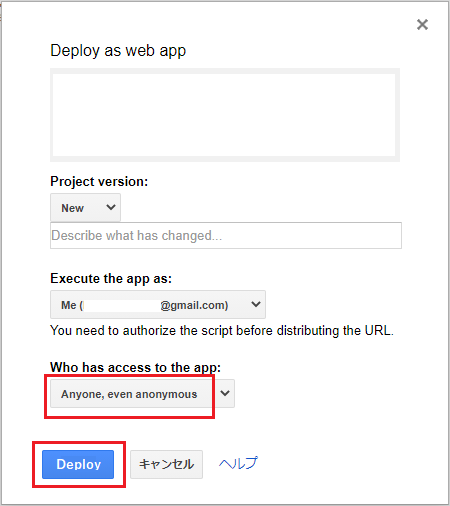
Task: Select the Me account text in dropdown
Action: [69, 305]
